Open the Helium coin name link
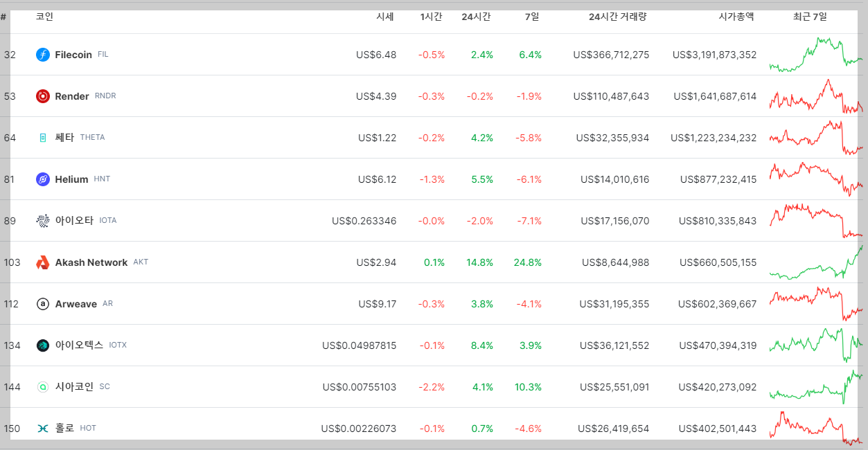The width and height of the screenshot is (868, 450). pyautogui.click(x=71, y=179)
